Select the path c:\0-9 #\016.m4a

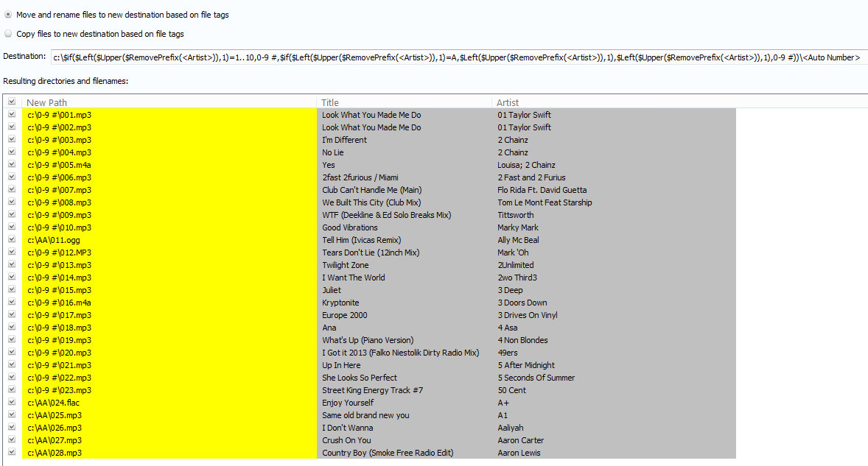[60, 303]
